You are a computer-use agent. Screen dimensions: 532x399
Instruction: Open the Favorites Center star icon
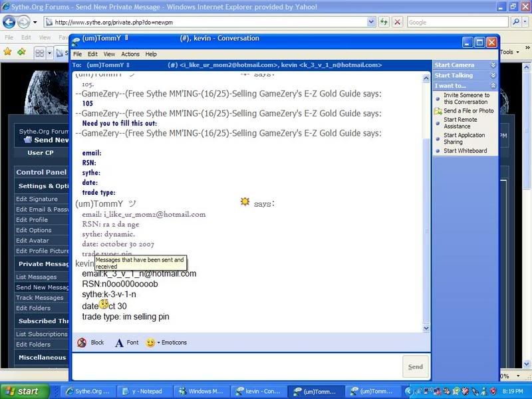pyautogui.click(x=7, y=52)
